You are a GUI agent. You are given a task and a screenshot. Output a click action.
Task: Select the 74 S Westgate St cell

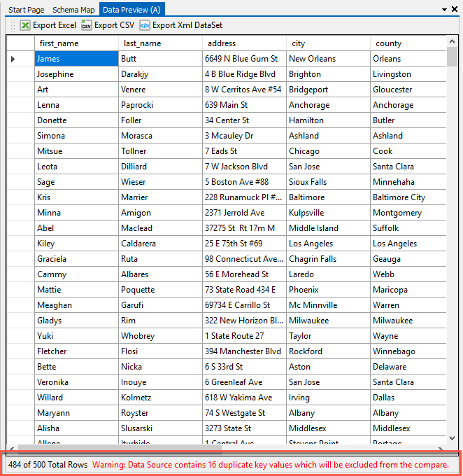point(245,413)
